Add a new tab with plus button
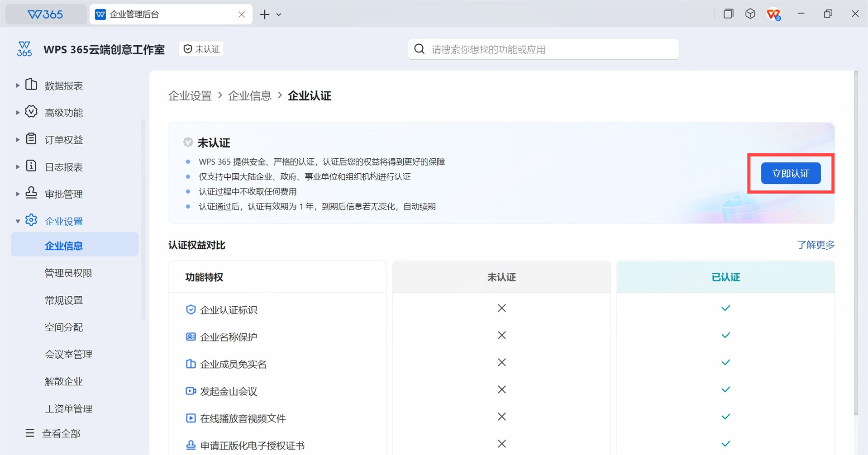The width and height of the screenshot is (868, 455). click(x=265, y=14)
